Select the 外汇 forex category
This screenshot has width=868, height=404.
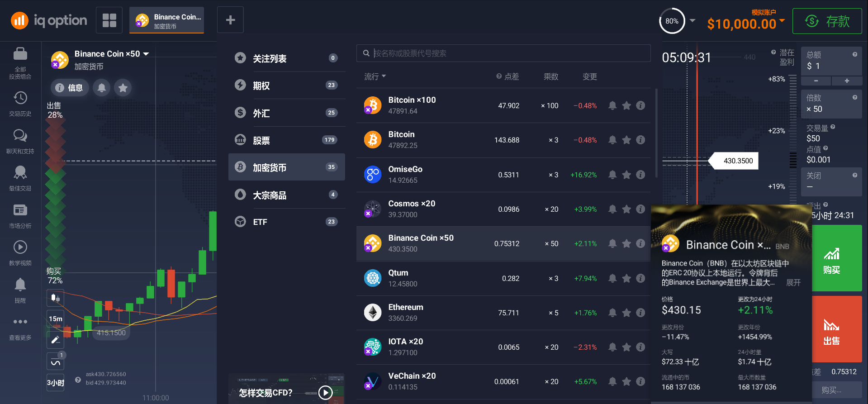point(287,113)
